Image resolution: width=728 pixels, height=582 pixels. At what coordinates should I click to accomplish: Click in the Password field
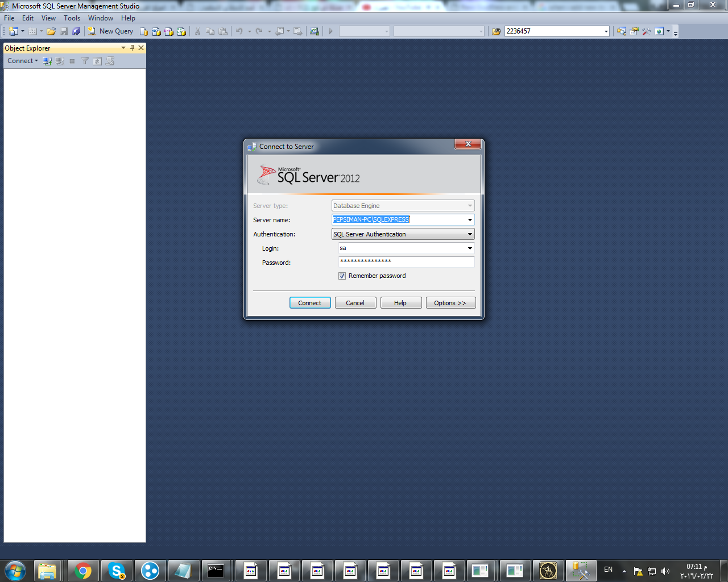(x=407, y=261)
